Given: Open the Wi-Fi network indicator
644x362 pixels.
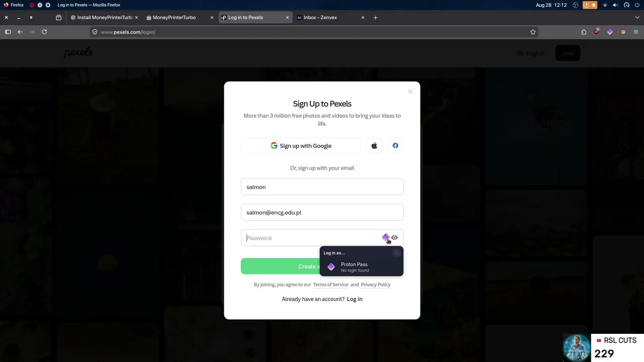Looking at the screenshot, I should [605, 5].
